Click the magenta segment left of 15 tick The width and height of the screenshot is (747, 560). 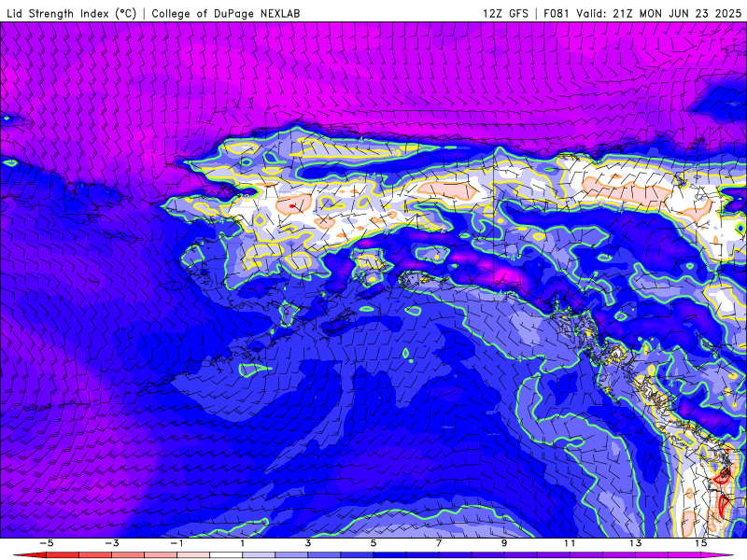point(684,555)
